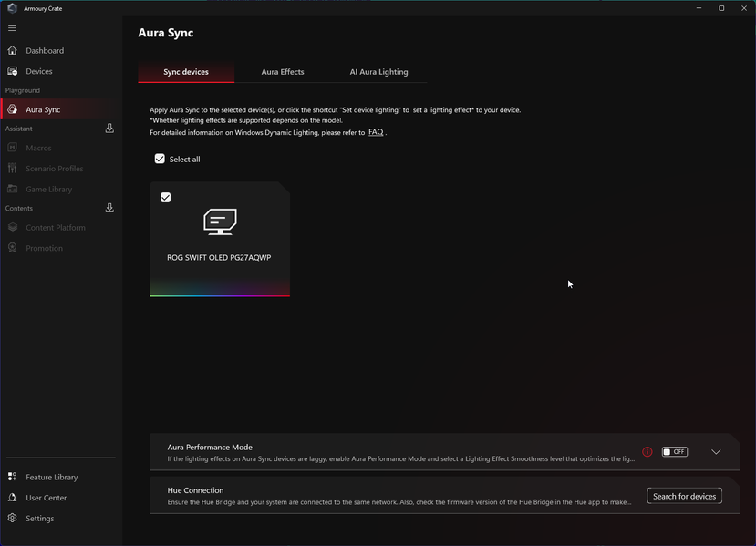
Task: Open the Dashboard home icon
Action: coord(13,51)
